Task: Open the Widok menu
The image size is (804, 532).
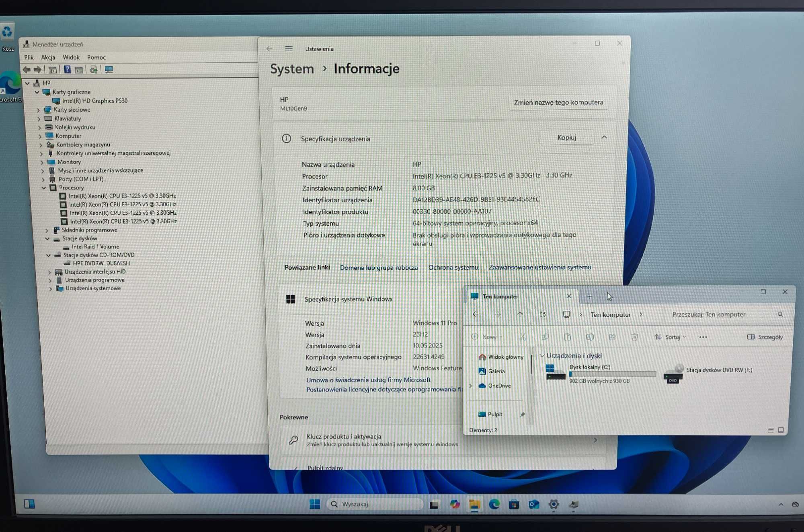Action: coord(71,58)
